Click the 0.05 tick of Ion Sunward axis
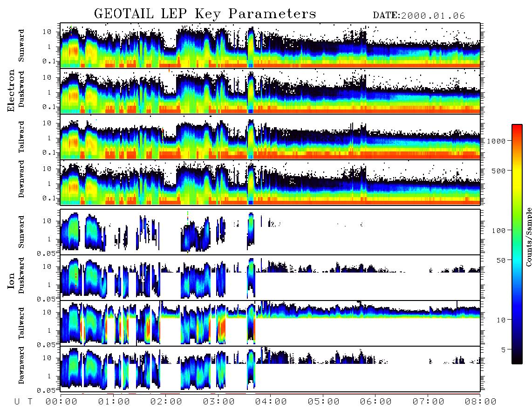Viewport: 532px width, 410px height. [46, 253]
